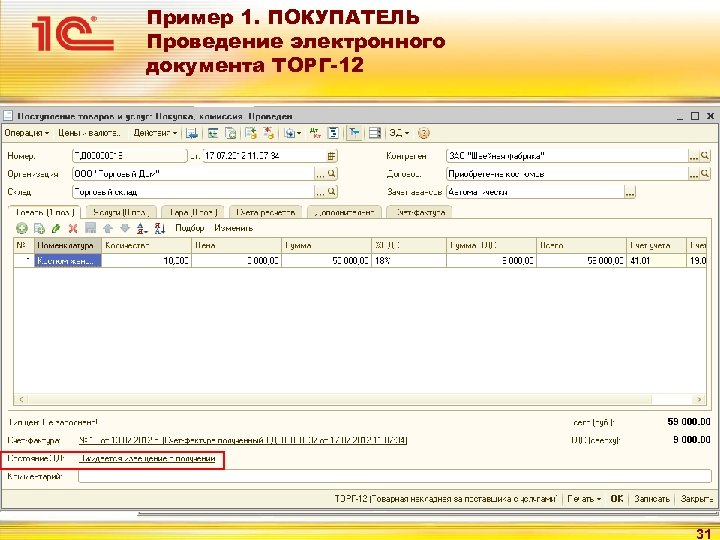Open the Счет-фактура link below the table
The width and height of the screenshot is (720, 540).
(x=243, y=440)
